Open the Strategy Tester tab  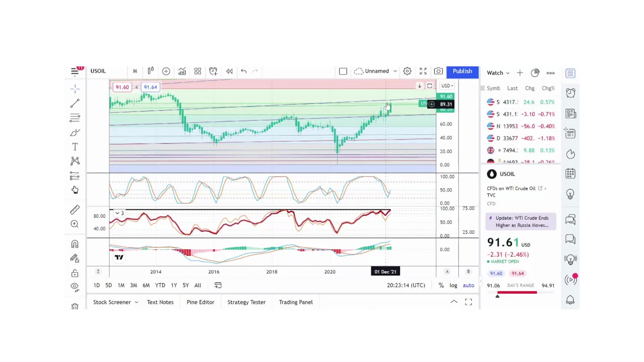[247, 302]
